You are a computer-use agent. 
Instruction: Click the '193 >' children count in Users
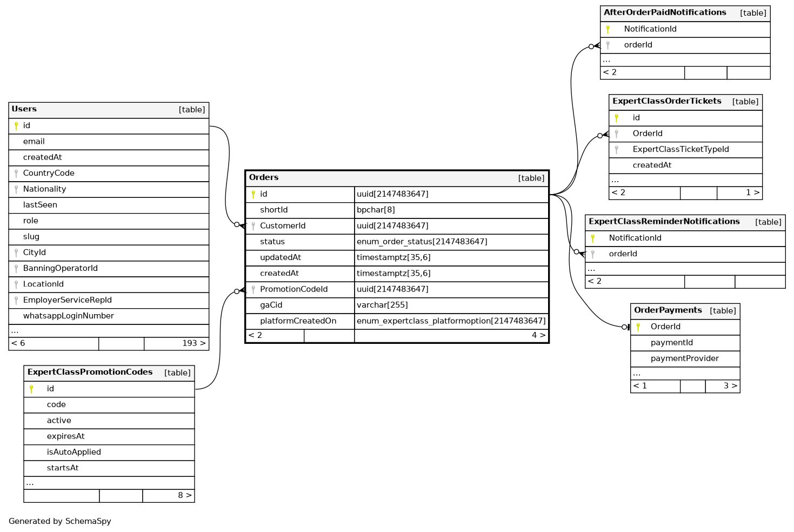click(x=194, y=343)
